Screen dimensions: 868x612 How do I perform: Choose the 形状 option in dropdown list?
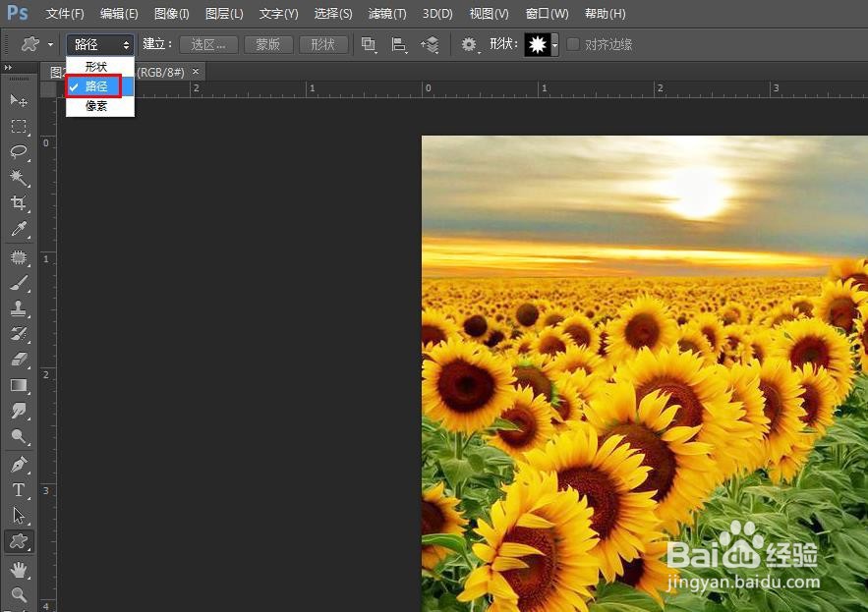point(99,67)
